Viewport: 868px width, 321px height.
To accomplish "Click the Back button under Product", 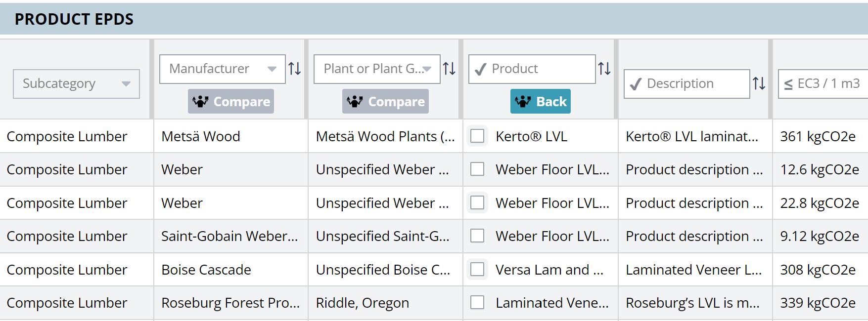I will (x=541, y=101).
